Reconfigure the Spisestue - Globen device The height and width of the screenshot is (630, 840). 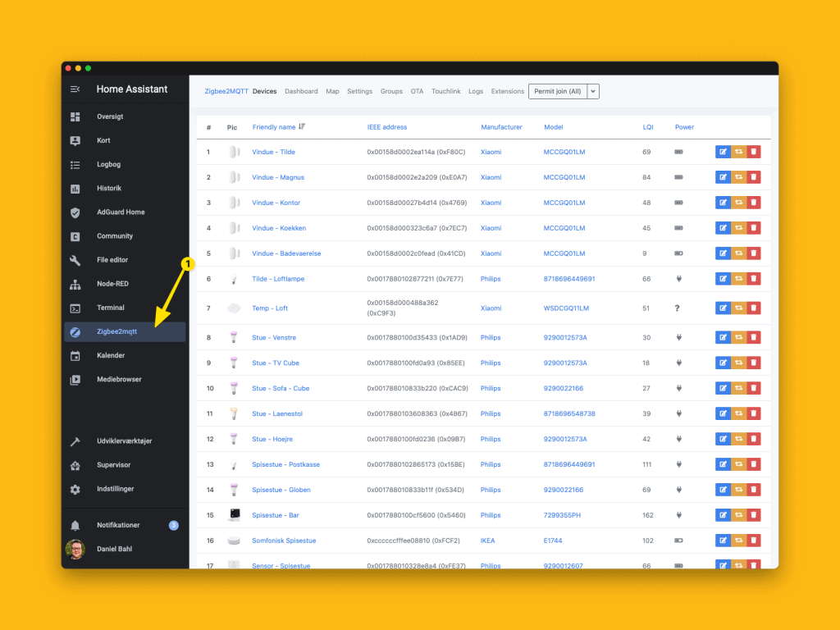(x=738, y=490)
